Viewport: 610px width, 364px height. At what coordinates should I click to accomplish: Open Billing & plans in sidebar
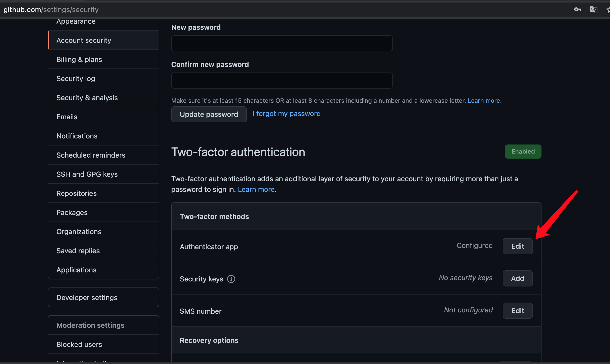(x=79, y=59)
